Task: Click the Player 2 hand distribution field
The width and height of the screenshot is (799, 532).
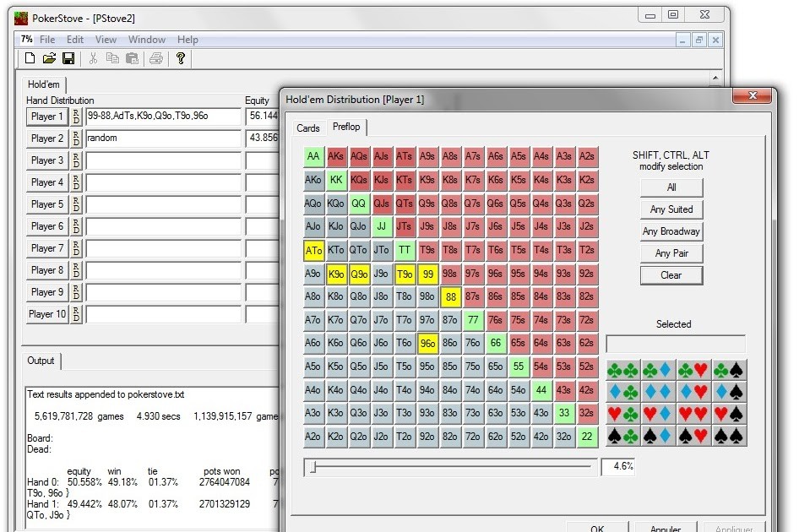Action: click(x=163, y=138)
